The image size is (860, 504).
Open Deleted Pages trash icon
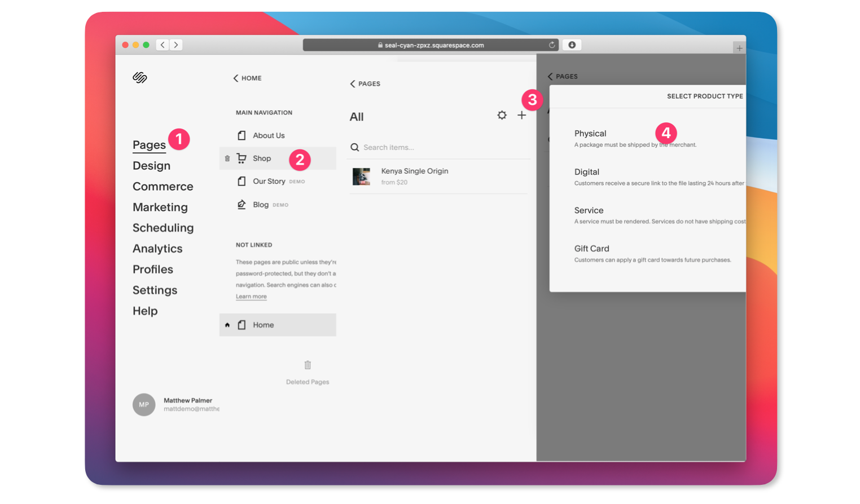click(x=308, y=365)
